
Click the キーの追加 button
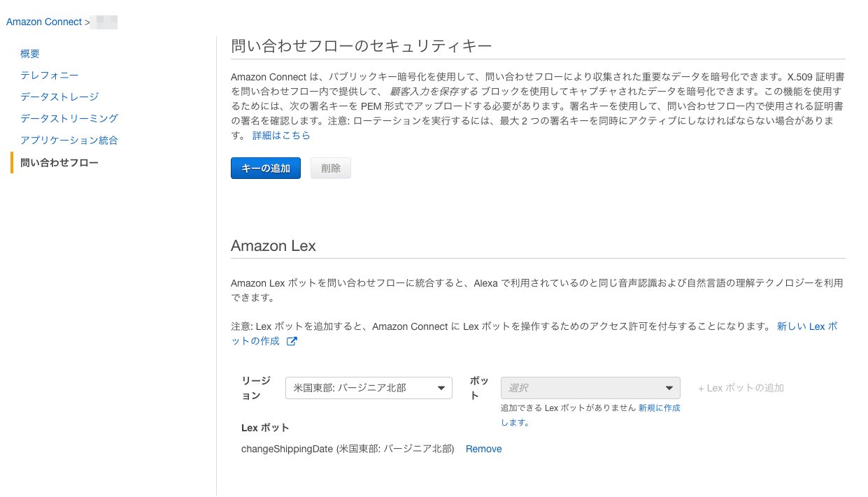(266, 168)
